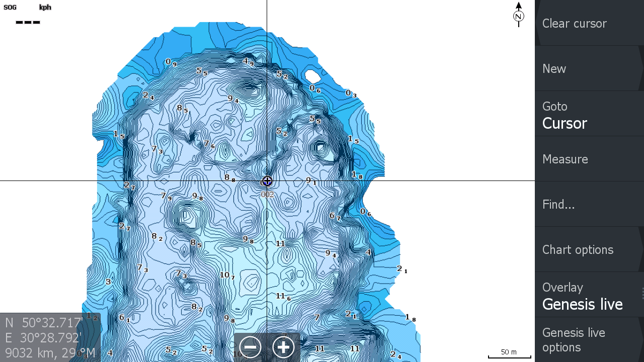The image size is (644, 362).
Task: Select waypoint 002 marker on the chart
Action: 267,181
